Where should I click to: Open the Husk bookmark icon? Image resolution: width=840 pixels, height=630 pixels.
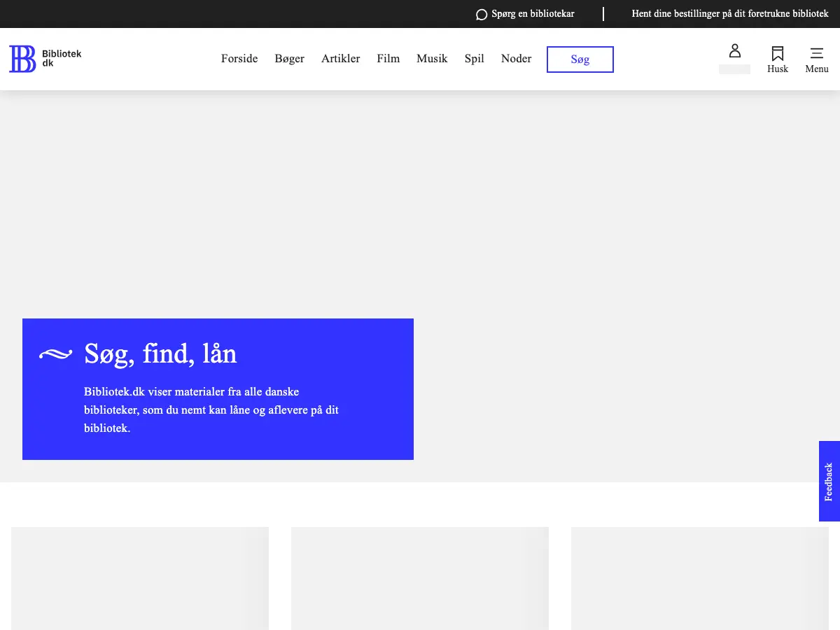click(x=778, y=54)
